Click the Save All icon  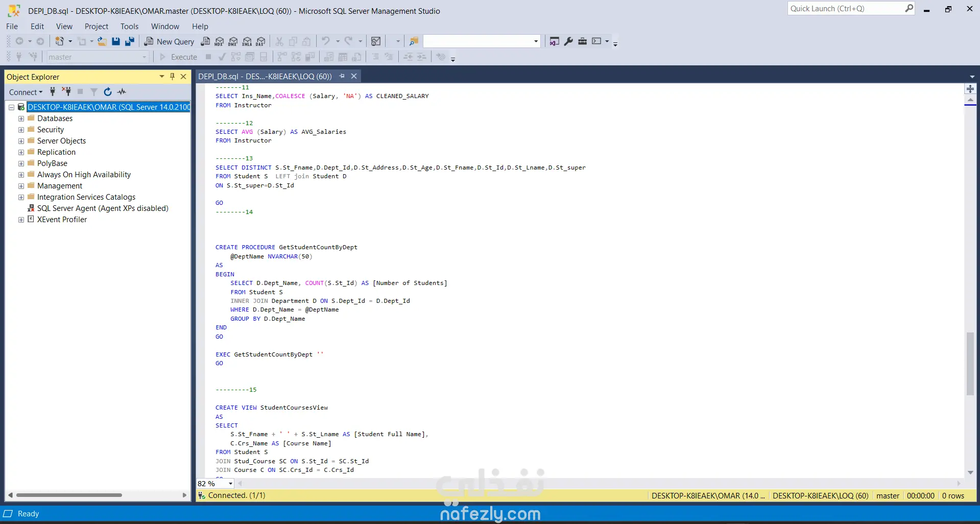130,41
